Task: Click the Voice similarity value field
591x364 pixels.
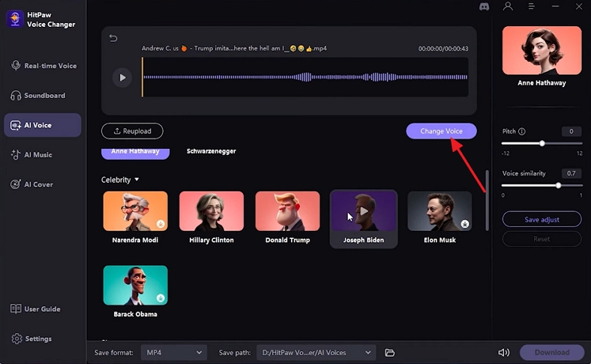Action: click(571, 174)
